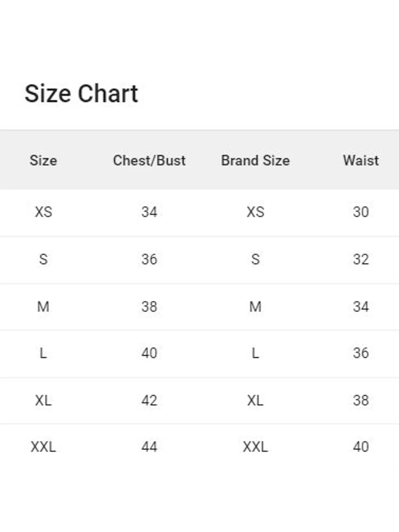399x532 pixels.
Task: Click the S size row label
Action: pos(43,259)
